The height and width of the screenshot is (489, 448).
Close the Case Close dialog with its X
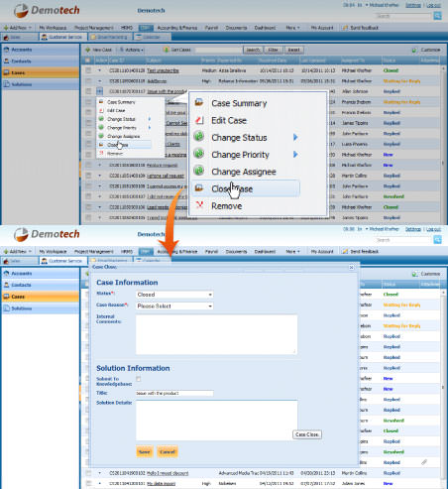pos(352,267)
